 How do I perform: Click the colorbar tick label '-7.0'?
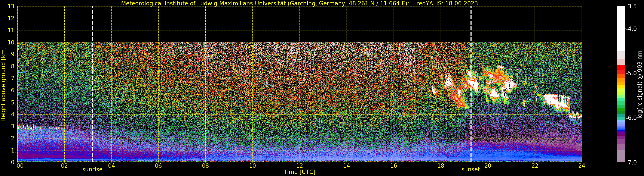631,163
